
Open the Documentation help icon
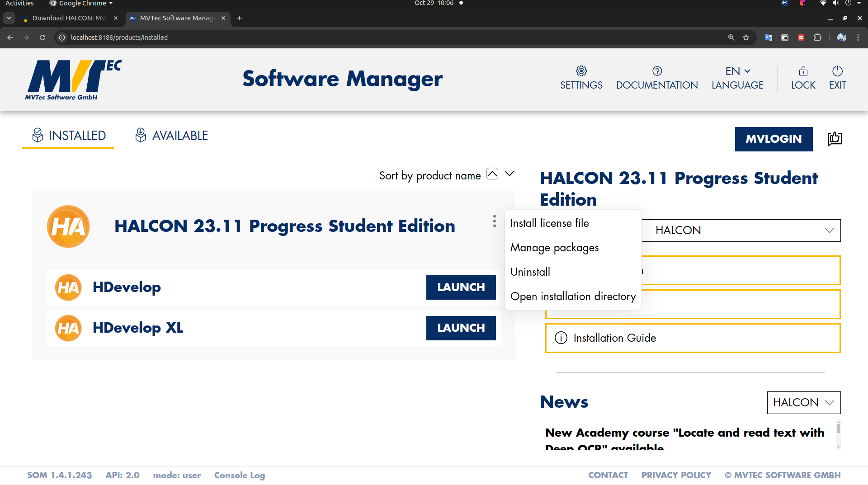(657, 71)
